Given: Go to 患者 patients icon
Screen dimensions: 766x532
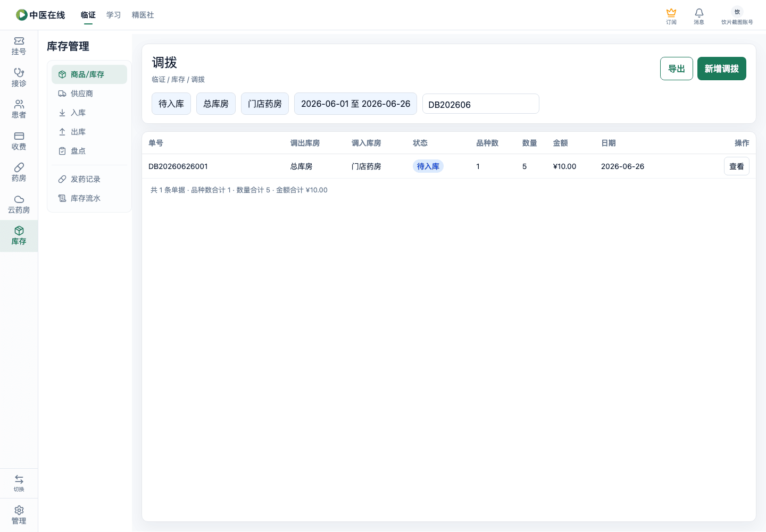Looking at the screenshot, I should (19, 104).
